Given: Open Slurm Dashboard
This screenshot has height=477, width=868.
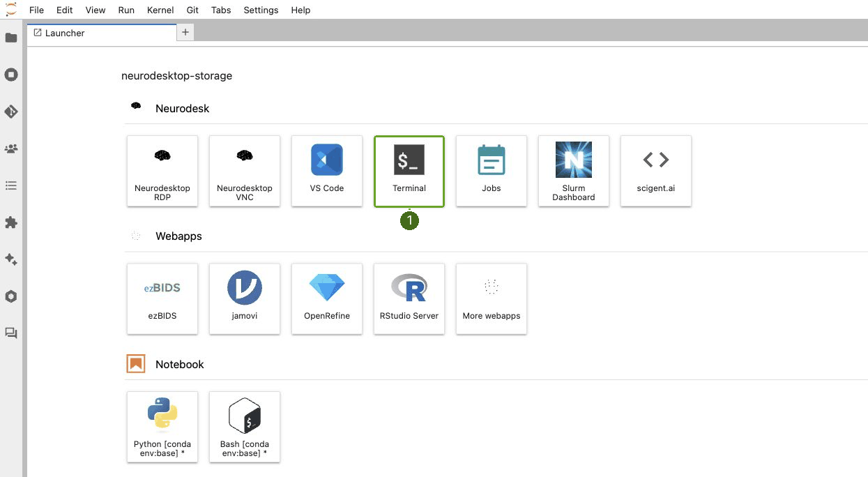Looking at the screenshot, I should click(x=574, y=171).
